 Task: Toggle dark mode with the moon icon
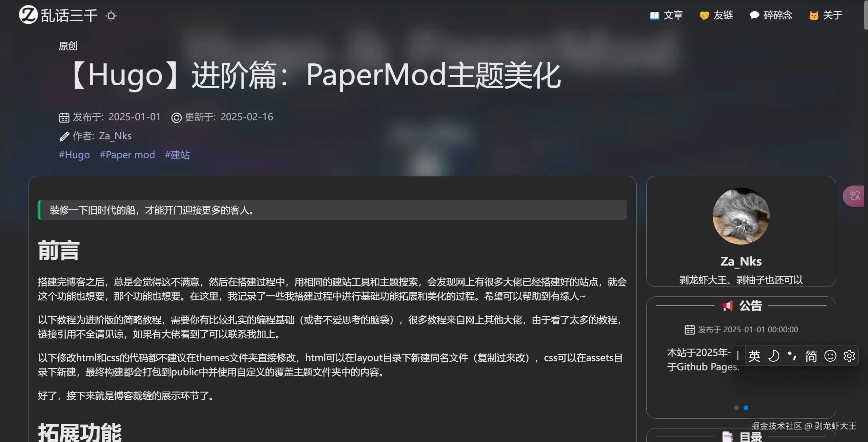pyautogui.click(x=774, y=356)
